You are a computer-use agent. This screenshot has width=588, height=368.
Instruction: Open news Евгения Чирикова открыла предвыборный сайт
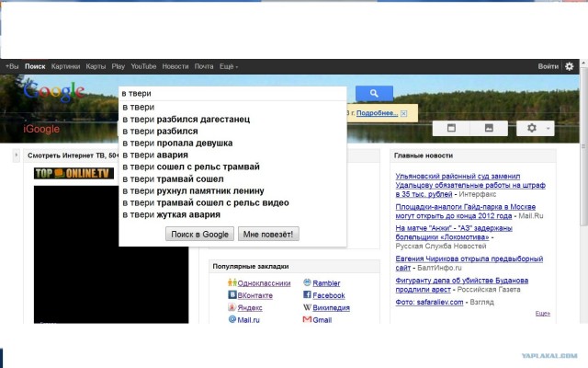click(469, 263)
